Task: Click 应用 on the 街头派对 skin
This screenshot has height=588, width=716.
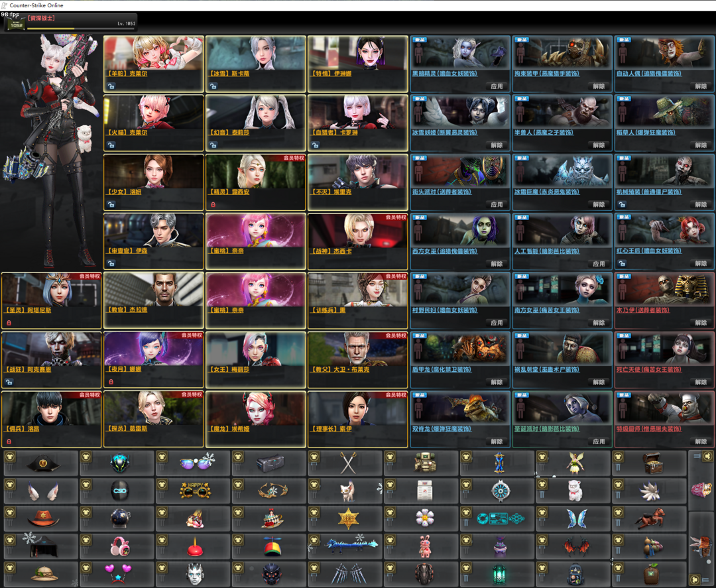Action: [497, 205]
